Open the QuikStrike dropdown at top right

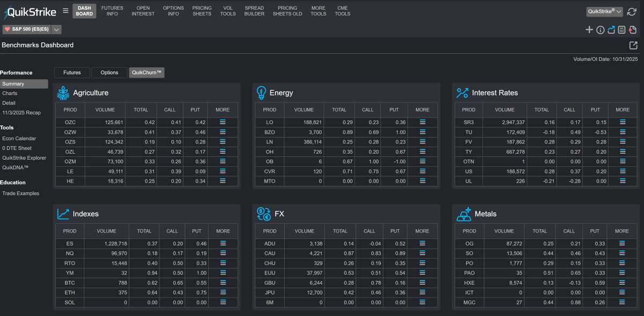pyautogui.click(x=604, y=11)
